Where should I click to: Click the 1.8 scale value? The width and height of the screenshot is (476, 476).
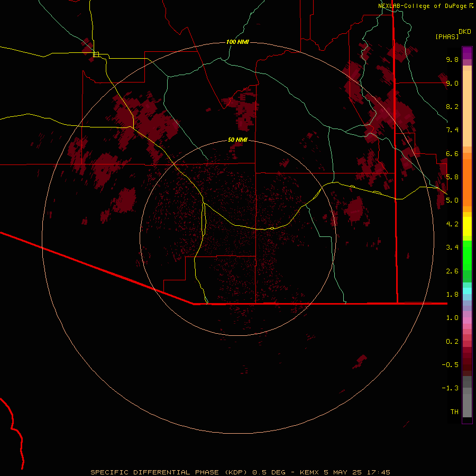coord(452,295)
